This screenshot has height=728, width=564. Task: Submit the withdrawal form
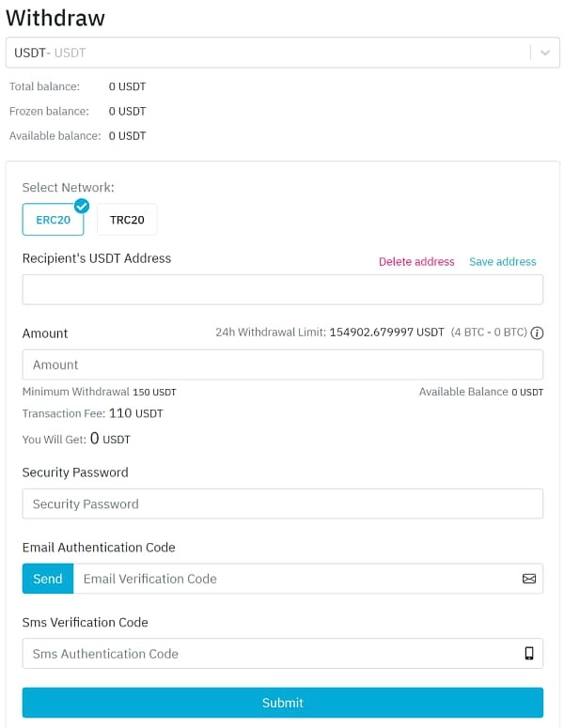[282, 703]
